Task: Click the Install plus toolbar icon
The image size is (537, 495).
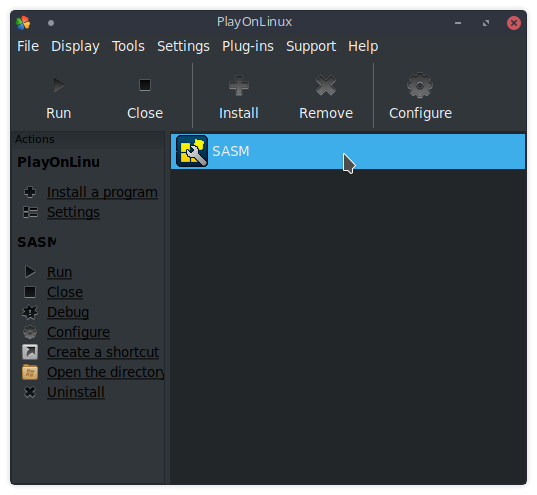Action: pos(239,85)
